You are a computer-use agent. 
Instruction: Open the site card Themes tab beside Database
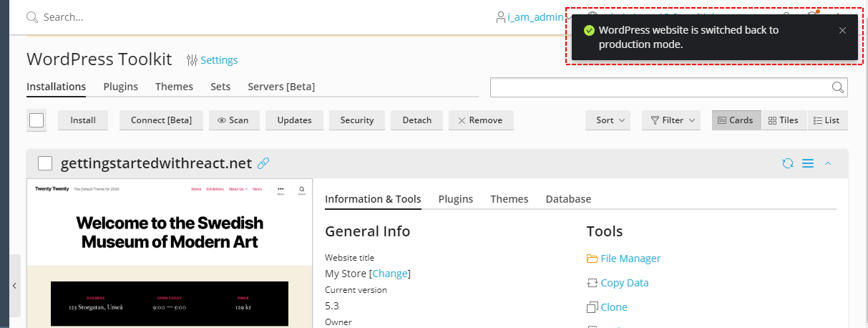point(509,199)
